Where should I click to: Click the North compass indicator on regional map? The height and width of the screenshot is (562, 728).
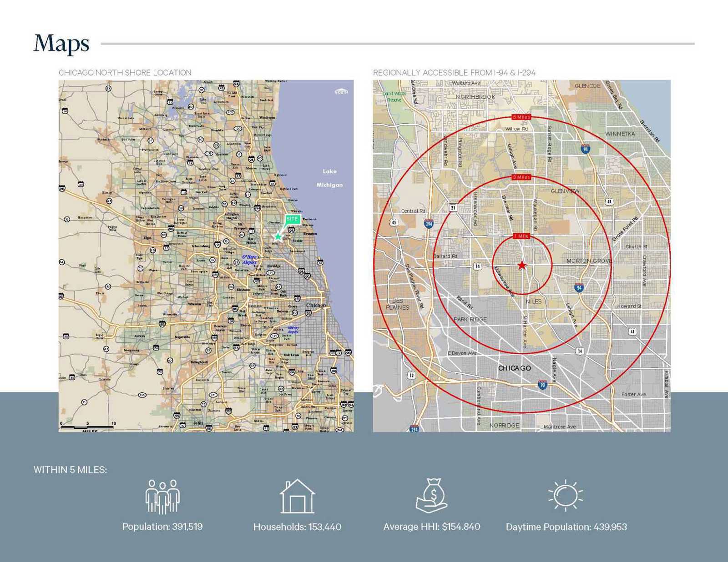341,91
